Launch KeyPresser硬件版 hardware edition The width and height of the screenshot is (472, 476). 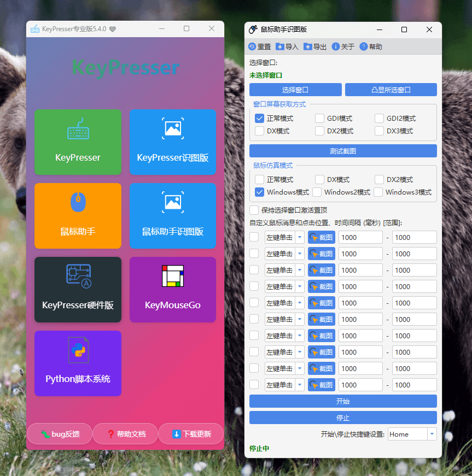[78, 290]
